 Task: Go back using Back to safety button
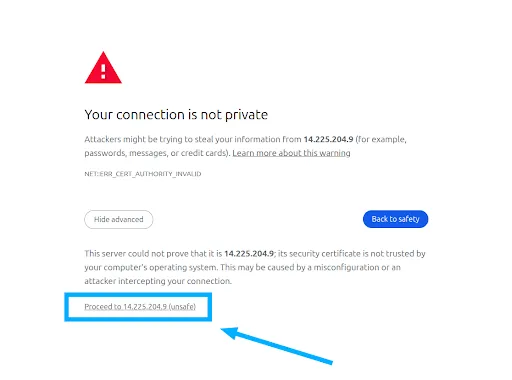[x=395, y=219]
